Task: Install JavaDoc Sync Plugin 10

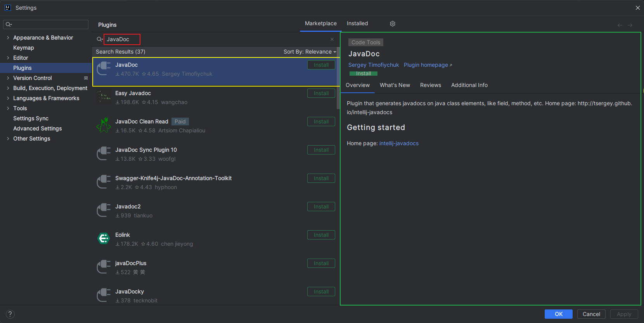Action: coord(321,150)
